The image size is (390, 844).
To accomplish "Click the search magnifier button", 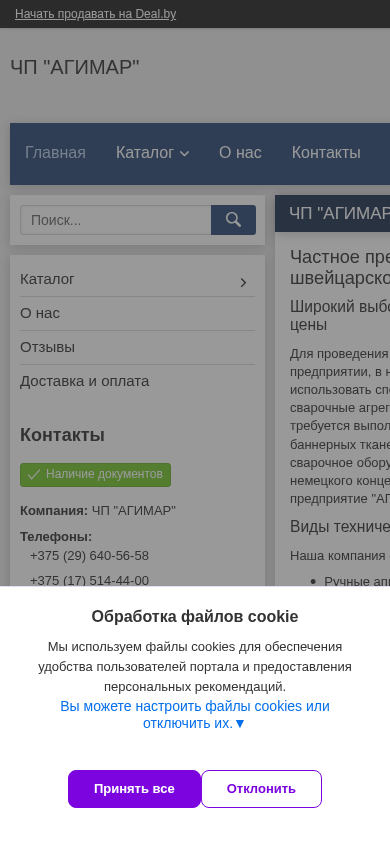I will point(233,220).
